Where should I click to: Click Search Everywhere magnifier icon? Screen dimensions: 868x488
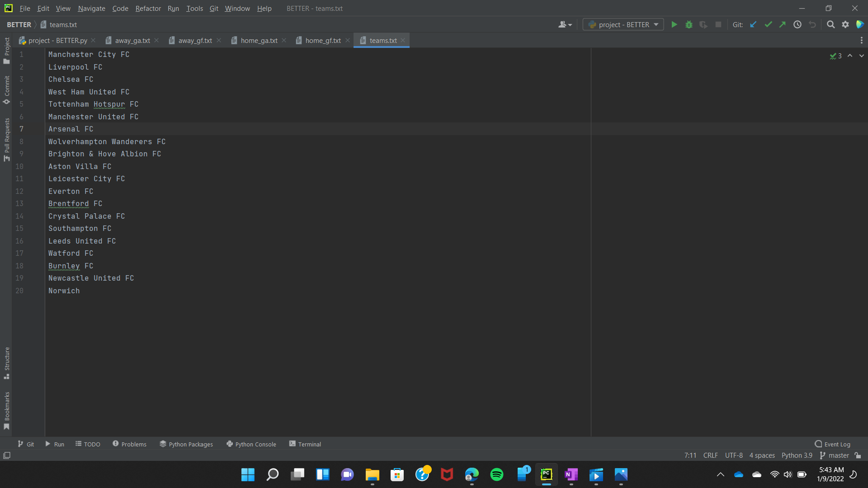[x=830, y=24]
